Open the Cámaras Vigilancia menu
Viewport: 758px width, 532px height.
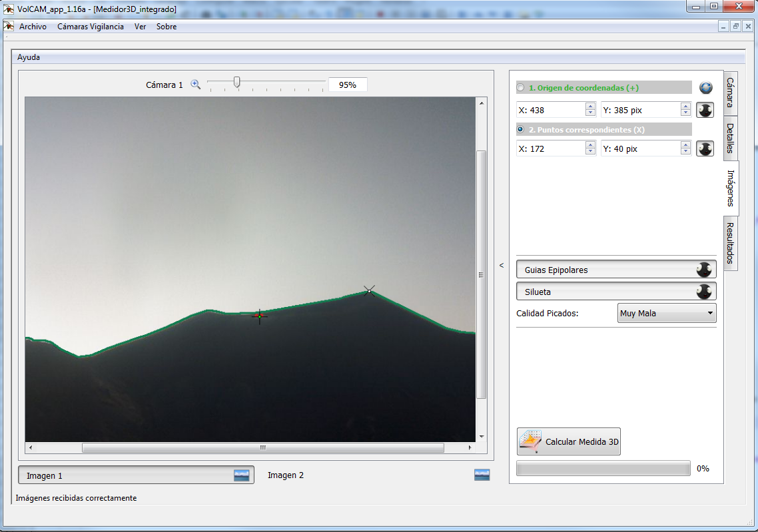click(91, 27)
